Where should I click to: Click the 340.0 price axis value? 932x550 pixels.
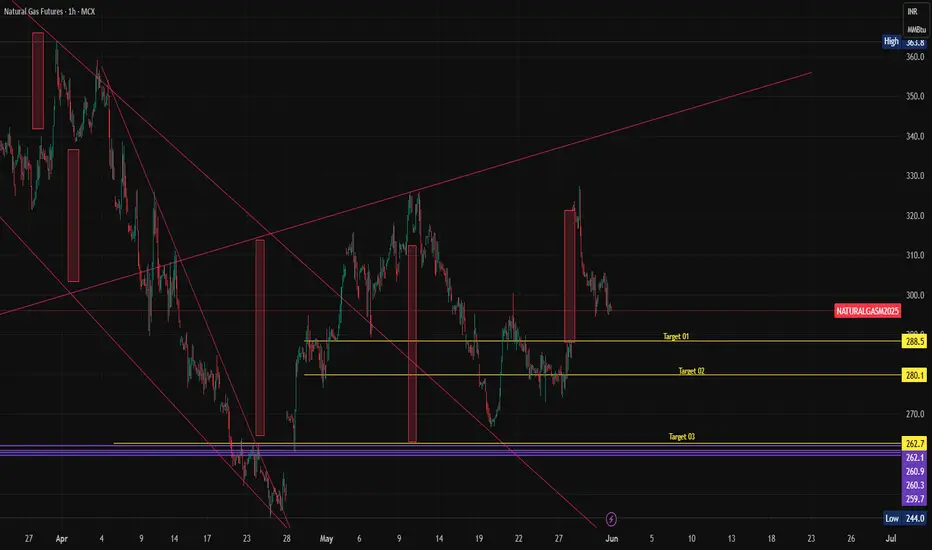(x=915, y=136)
